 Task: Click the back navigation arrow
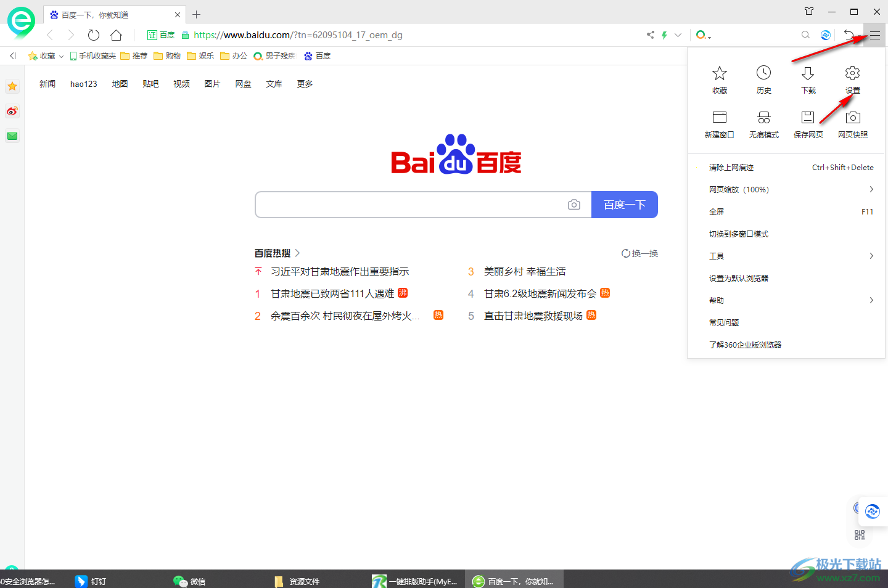click(50, 35)
